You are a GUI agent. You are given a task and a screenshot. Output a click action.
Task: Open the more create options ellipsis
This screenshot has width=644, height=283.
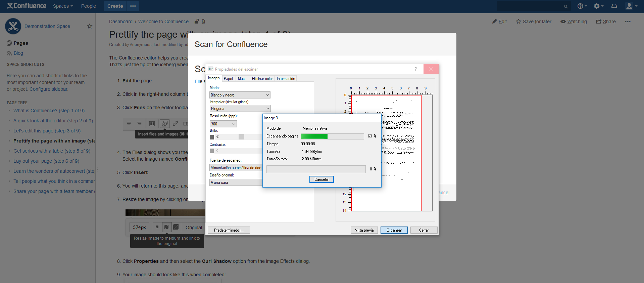133,6
